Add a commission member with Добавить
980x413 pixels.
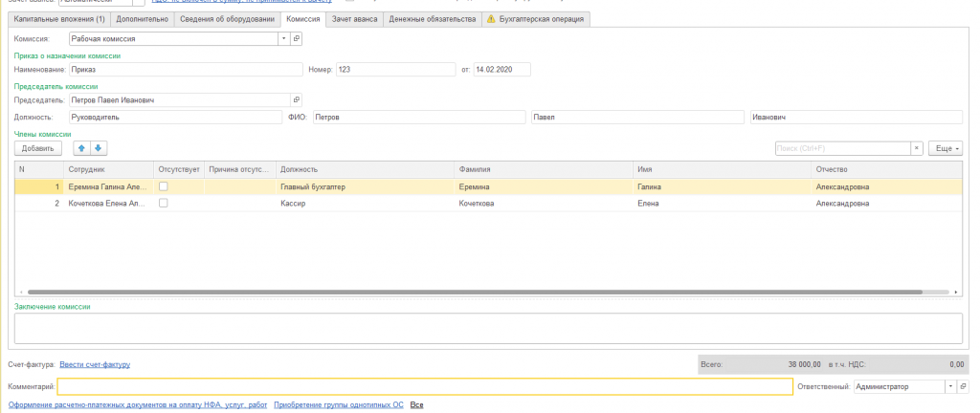point(38,148)
